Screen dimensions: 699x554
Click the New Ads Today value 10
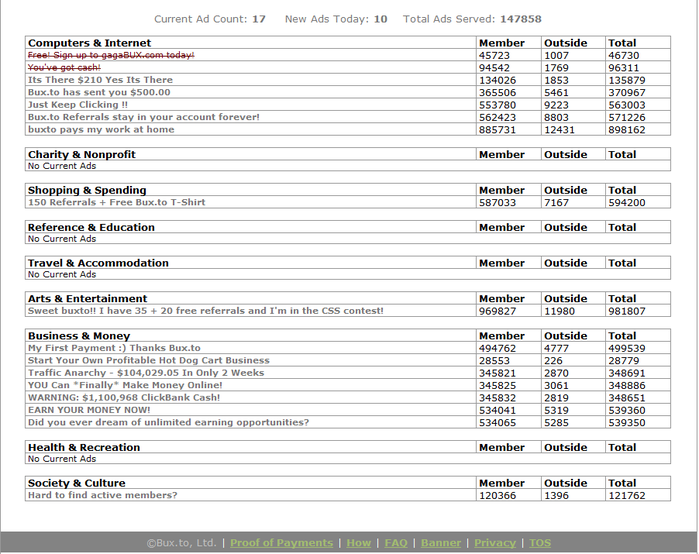(380, 19)
